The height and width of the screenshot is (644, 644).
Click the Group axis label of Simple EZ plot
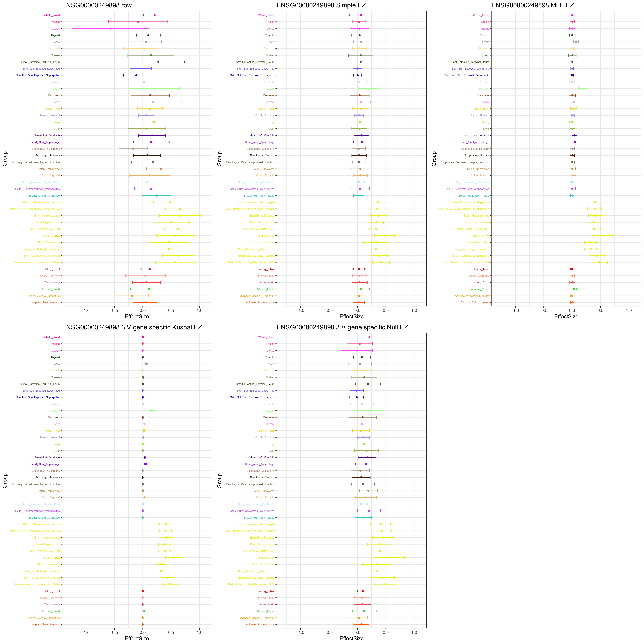pyautogui.click(x=219, y=159)
